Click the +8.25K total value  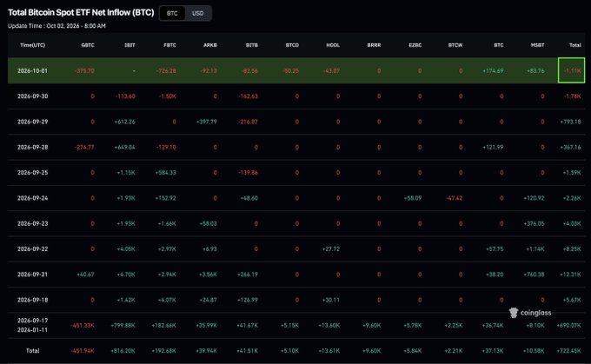coord(572,249)
